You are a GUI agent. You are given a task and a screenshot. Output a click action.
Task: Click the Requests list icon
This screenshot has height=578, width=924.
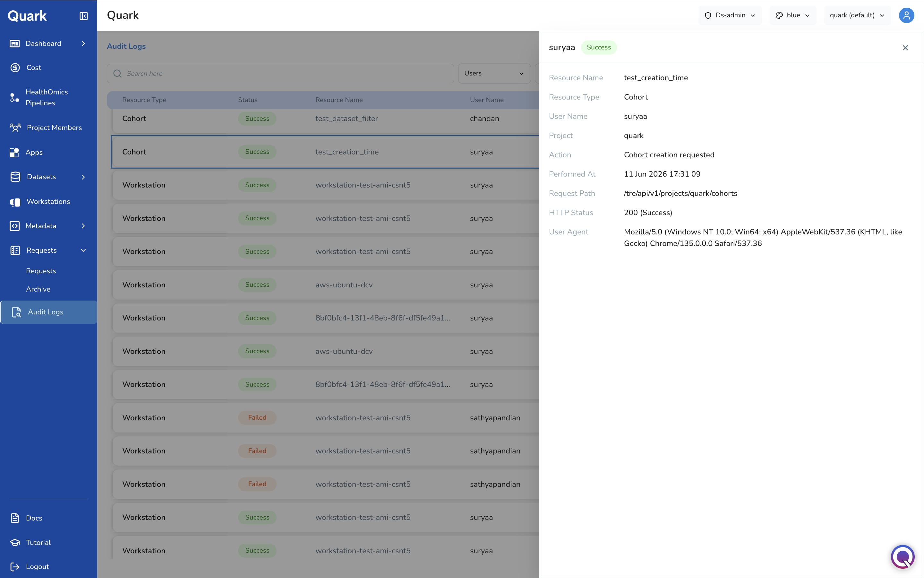pyautogui.click(x=15, y=250)
